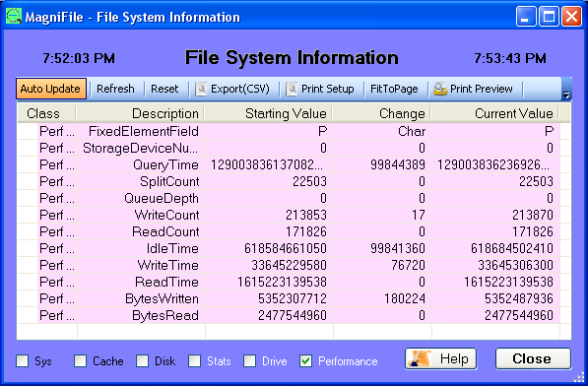Viewport: 588px width, 386px height.
Task: Open Print Preview
Action: click(x=473, y=89)
